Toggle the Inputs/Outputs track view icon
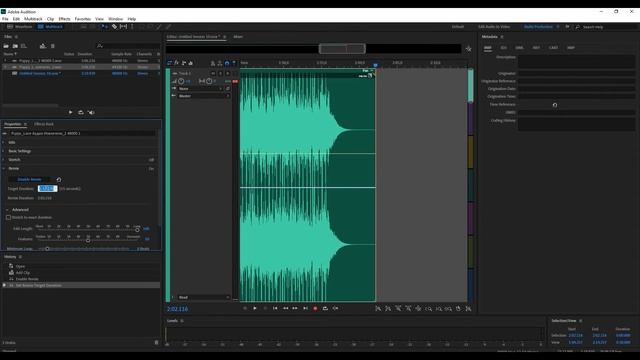640x360 pixels. (x=169, y=63)
